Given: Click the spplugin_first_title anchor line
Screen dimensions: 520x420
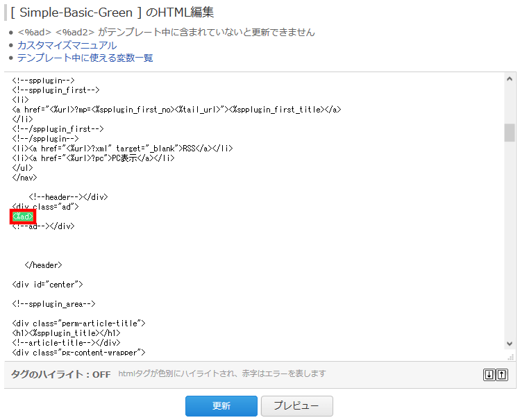Looking at the screenshot, I should 176,110.
